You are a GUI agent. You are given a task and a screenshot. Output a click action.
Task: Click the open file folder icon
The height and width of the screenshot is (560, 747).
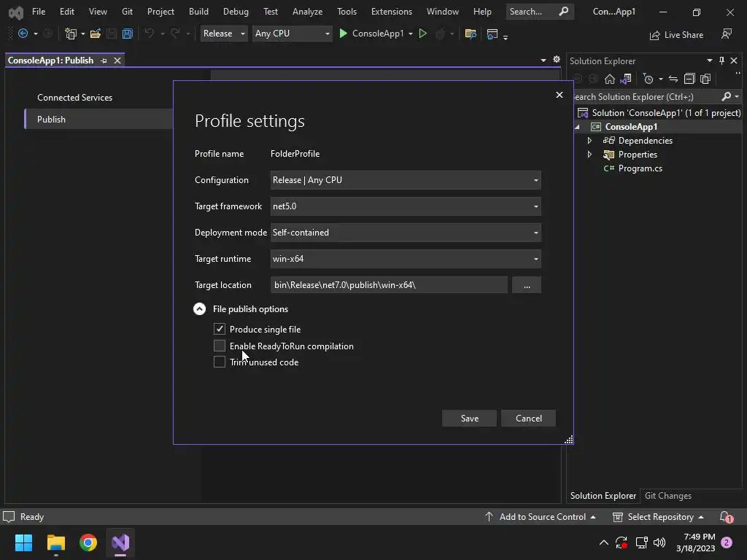[x=96, y=34]
